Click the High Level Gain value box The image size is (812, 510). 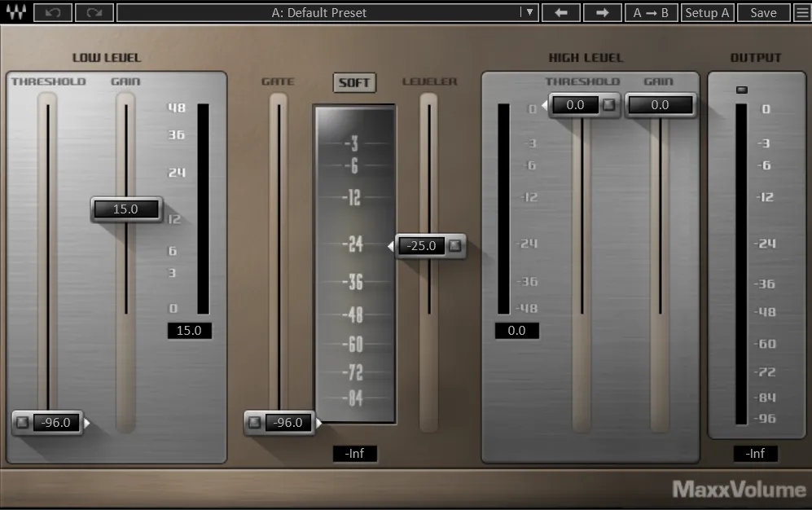click(x=660, y=104)
